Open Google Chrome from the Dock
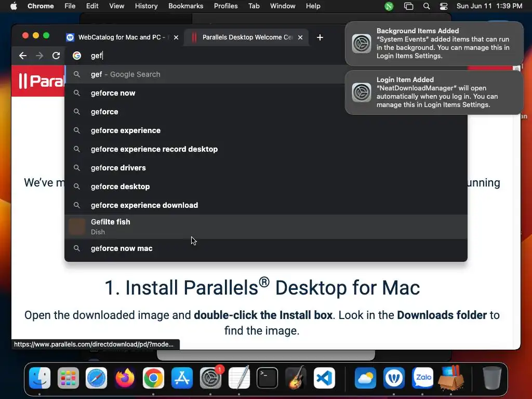Image resolution: width=532 pixels, height=399 pixels. point(153,378)
